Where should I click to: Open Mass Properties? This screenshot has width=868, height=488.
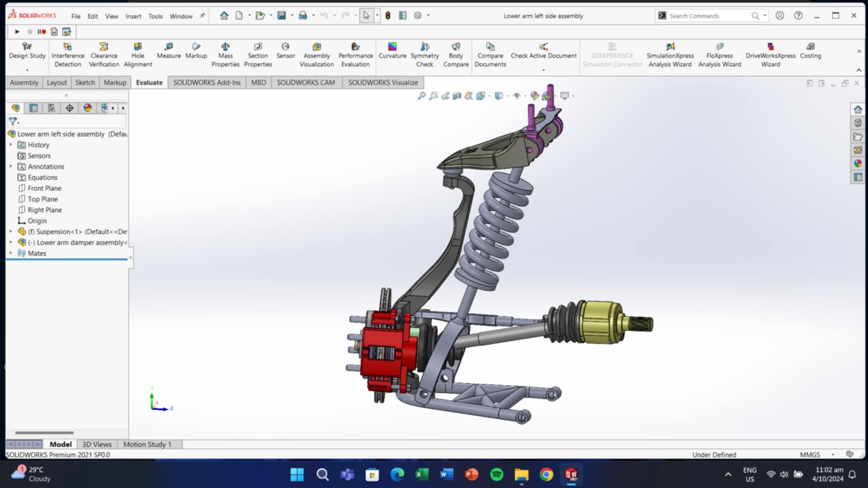[x=225, y=55]
